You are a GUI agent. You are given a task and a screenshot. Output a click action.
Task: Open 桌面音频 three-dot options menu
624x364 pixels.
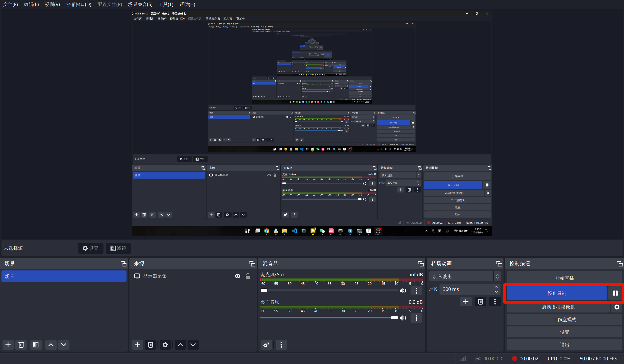point(416,318)
